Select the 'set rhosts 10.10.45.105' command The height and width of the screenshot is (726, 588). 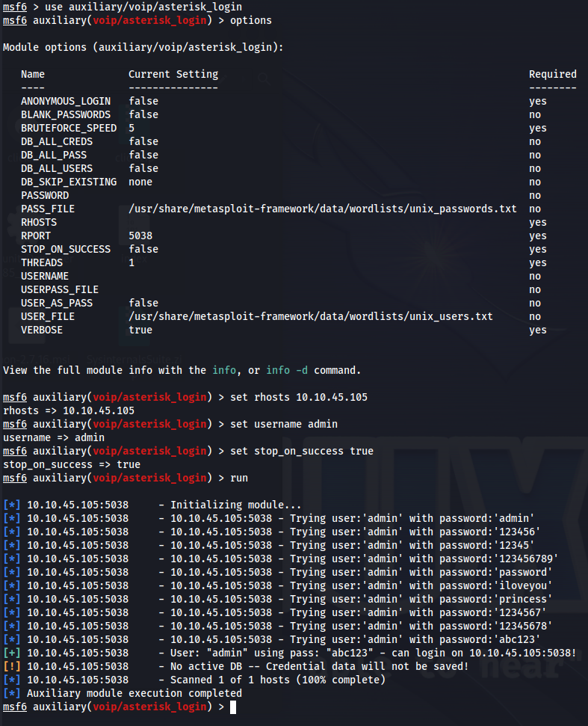pos(299,397)
